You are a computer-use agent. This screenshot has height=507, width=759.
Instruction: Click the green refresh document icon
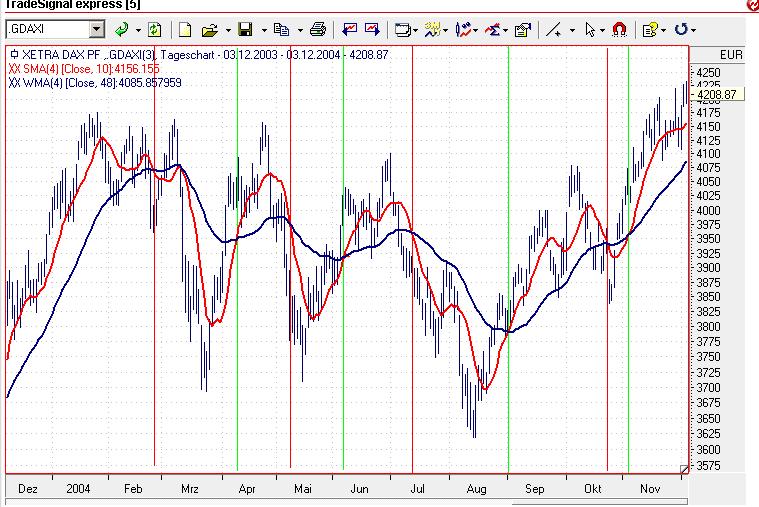click(x=154, y=30)
